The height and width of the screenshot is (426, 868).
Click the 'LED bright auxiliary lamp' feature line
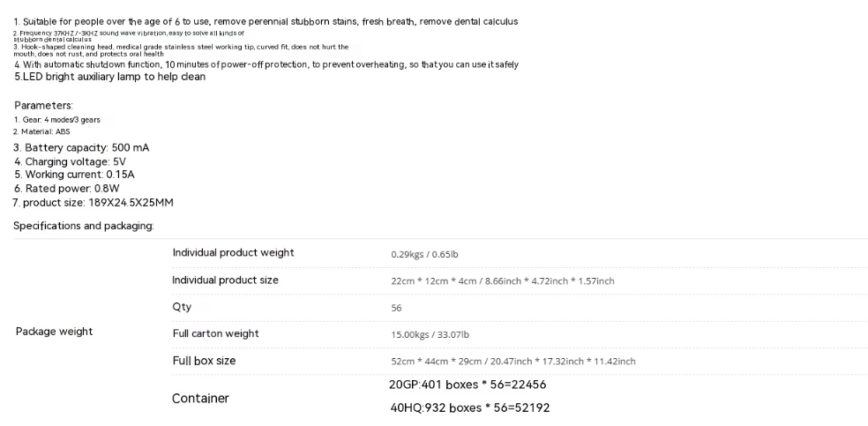click(x=109, y=77)
